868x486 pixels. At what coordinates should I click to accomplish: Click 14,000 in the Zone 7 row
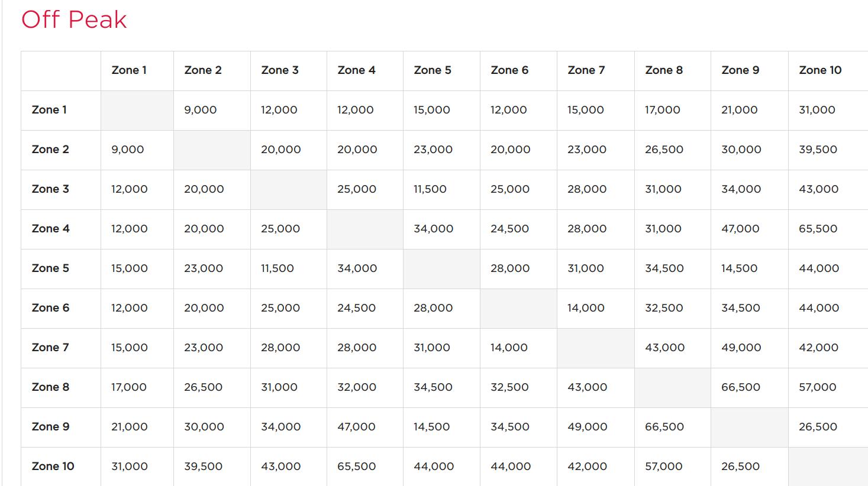[509, 348]
